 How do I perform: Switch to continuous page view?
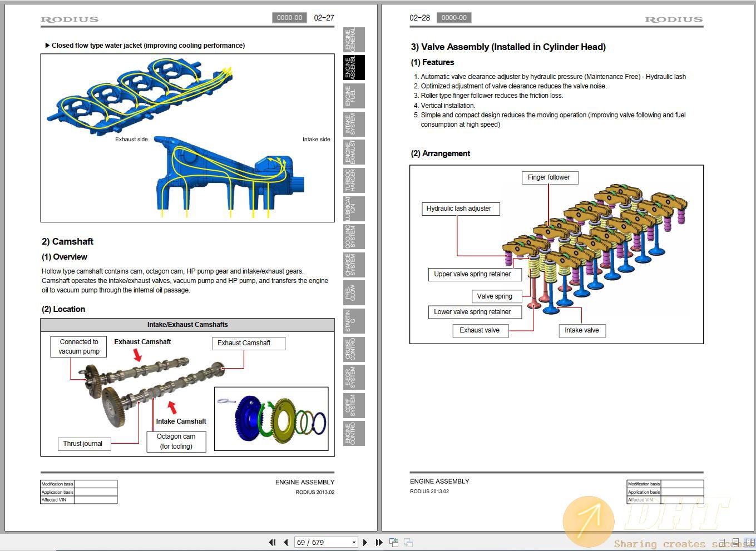click(x=735, y=542)
